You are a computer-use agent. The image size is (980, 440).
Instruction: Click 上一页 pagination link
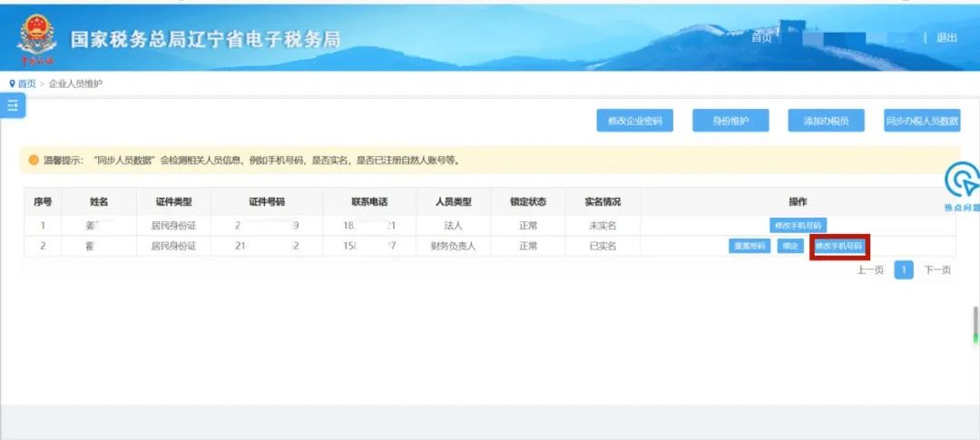870,270
